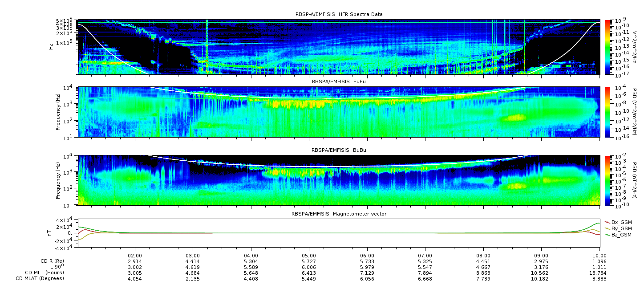Click the Magnetometer vector panel title

tap(339, 214)
